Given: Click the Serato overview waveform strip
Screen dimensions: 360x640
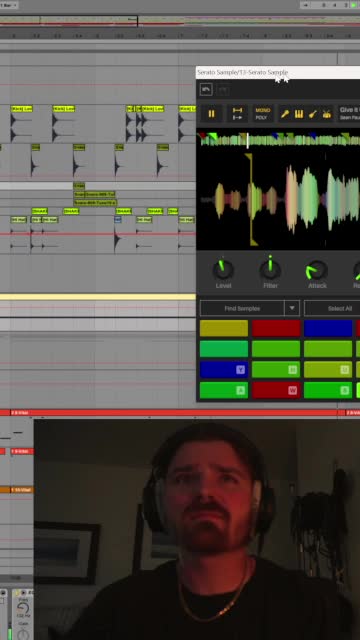Looking at the screenshot, I should pos(280,140).
